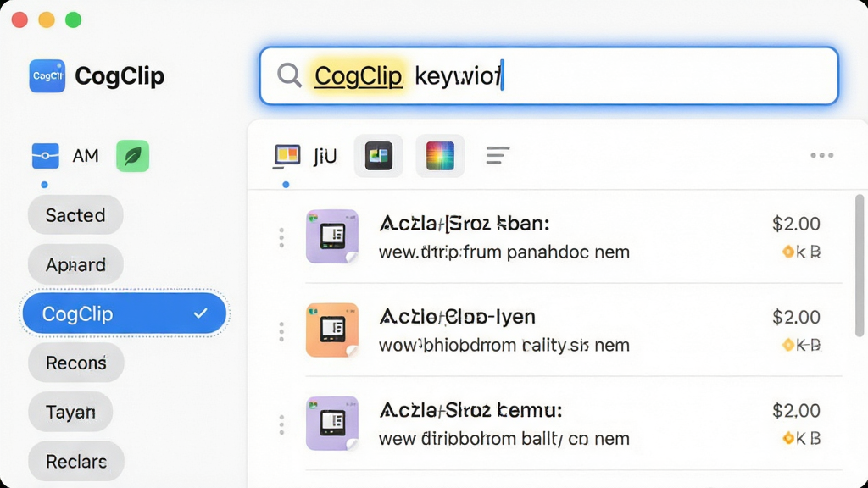Click the dotted handle of the "lyen" row
The height and width of the screenshot is (488, 868).
coord(281,331)
